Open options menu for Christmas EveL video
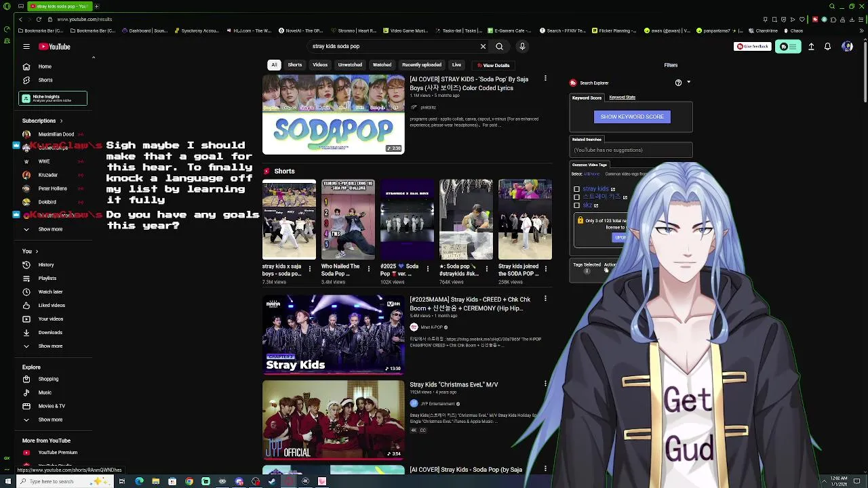The width and height of the screenshot is (868, 488). 545,384
